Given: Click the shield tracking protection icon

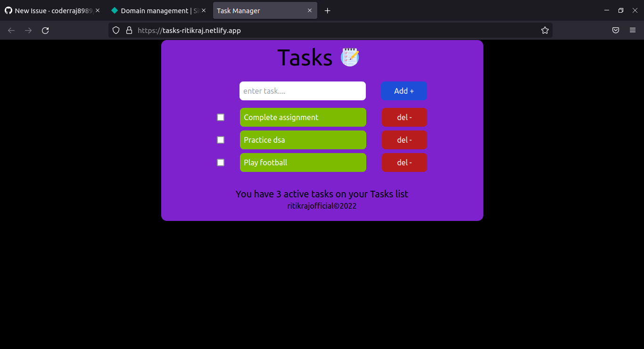Looking at the screenshot, I should [116, 30].
